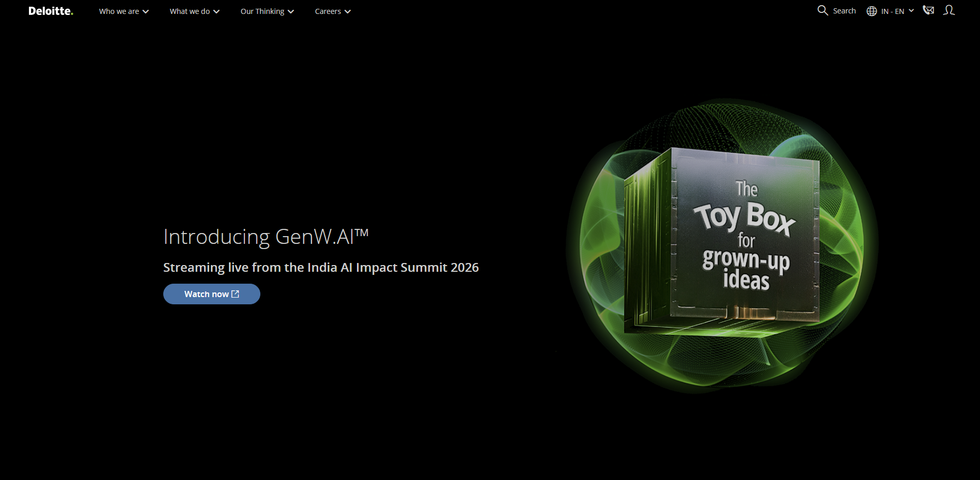Viewport: 980px width, 480px height.
Task: Open the IN - EN dropdown arrow
Action: 911,11
